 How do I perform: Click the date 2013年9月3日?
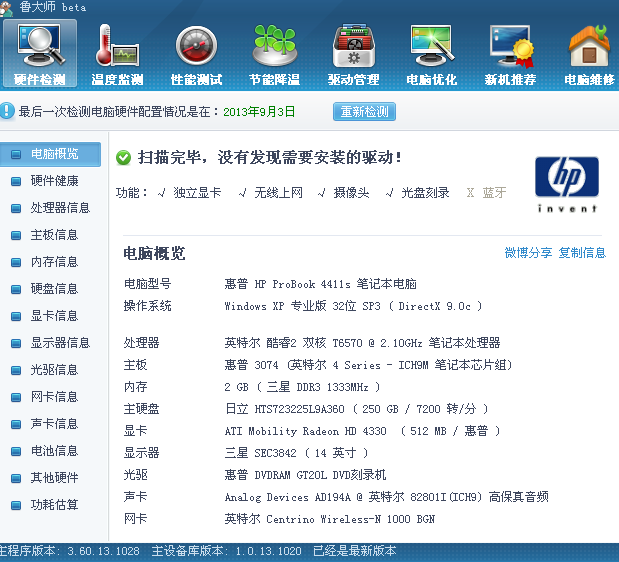[x=259, y=112]
